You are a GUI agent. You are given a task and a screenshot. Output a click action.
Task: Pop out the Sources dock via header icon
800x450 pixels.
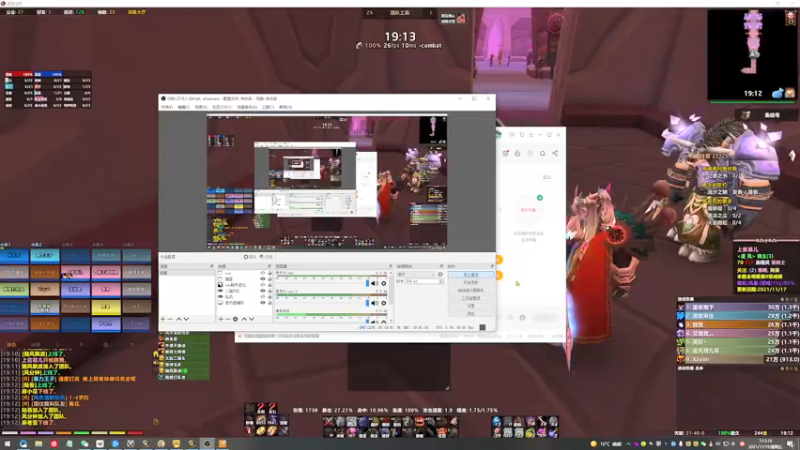[x=269, y=266]
